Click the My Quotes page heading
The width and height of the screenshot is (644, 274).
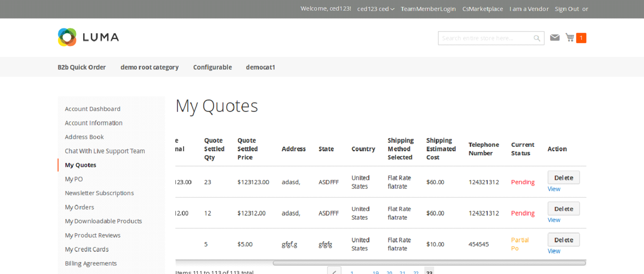click(217, 106)
